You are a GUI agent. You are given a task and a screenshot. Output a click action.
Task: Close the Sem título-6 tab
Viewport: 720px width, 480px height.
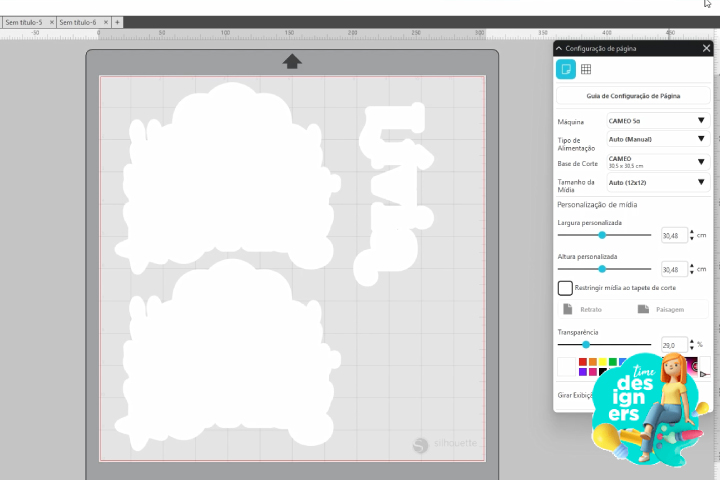click(x=104, y=21)
